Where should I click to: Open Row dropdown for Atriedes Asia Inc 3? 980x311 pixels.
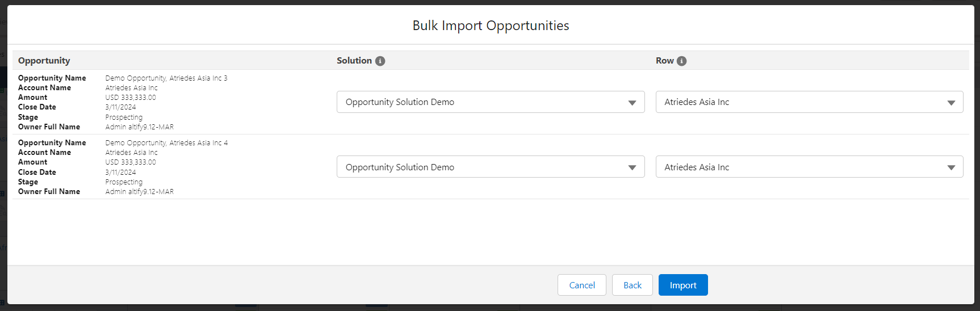pos(809,102)
